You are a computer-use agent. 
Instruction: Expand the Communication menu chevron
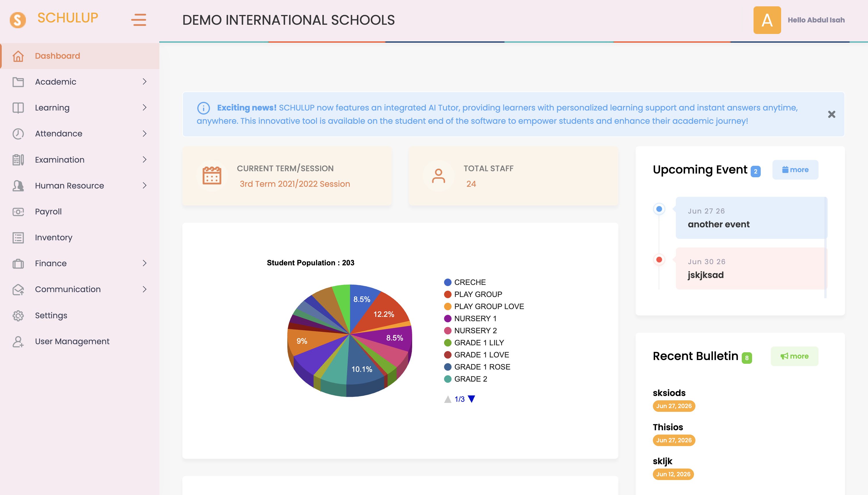(144, 289)
